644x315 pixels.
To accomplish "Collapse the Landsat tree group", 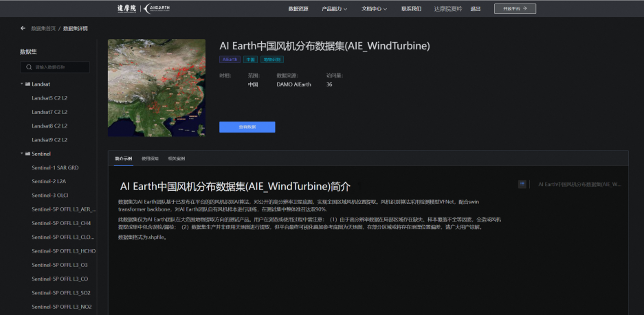I will pos(22,84).
